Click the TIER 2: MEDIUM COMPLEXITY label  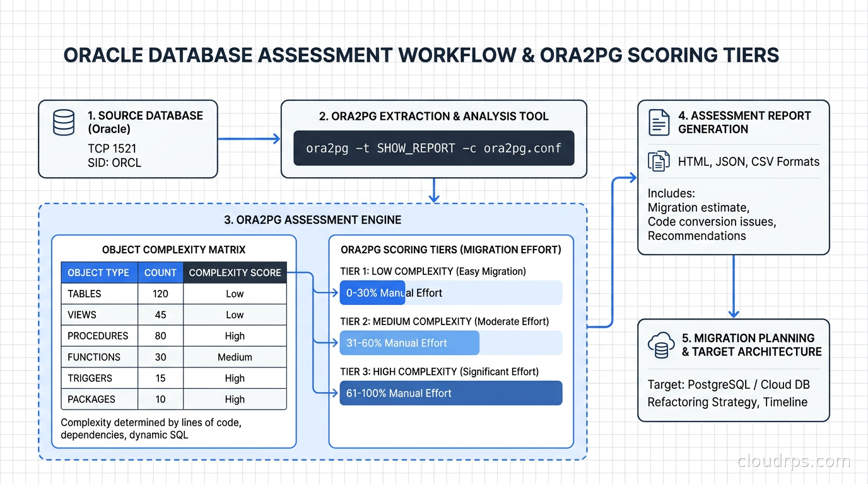(444, 321)
